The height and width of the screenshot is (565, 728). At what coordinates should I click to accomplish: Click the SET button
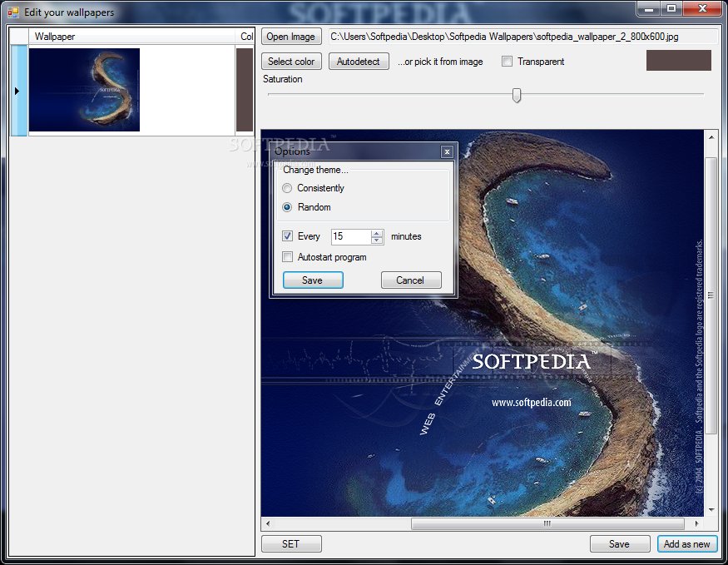pyautogui.click(x=291, y=543)
